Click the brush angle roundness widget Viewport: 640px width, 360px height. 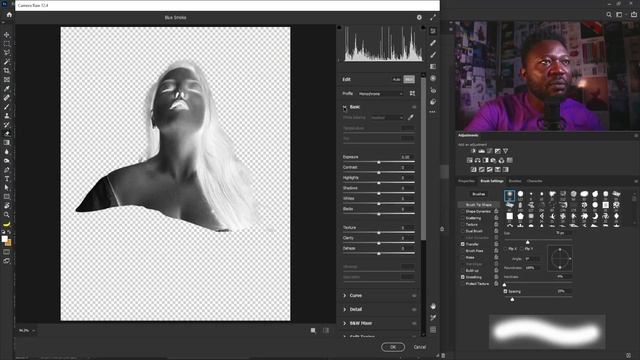point(560,258)
